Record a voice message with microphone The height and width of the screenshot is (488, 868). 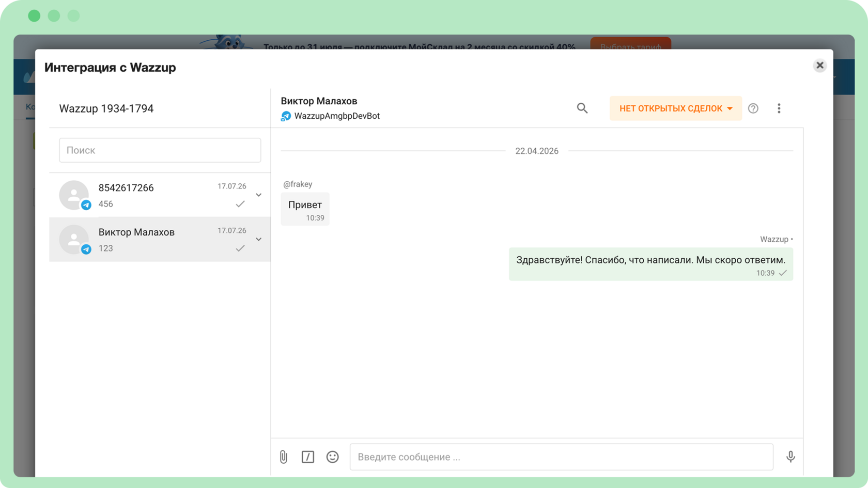[x=791, y=457]
